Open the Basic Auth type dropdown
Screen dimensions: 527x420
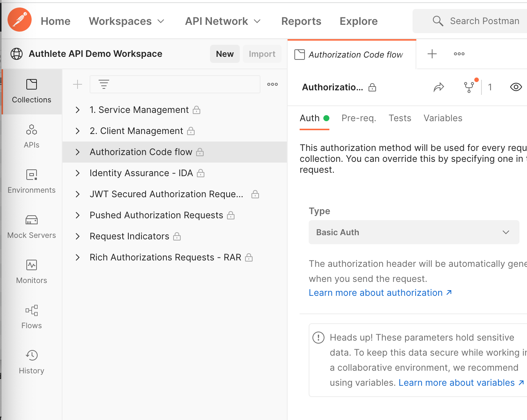click(414, 232)
